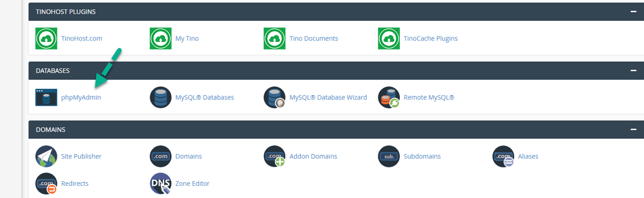Click the My Tino link
644x198 pixels.
187,38
